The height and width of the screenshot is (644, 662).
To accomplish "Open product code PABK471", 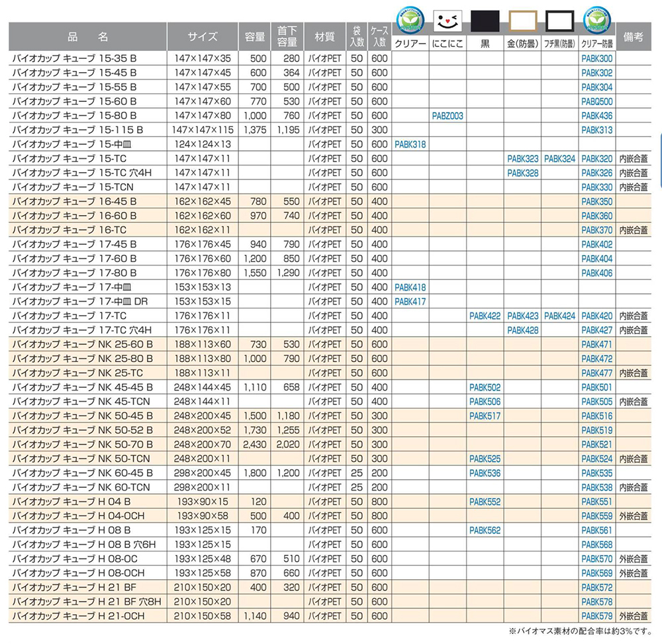I will (597, 345).
